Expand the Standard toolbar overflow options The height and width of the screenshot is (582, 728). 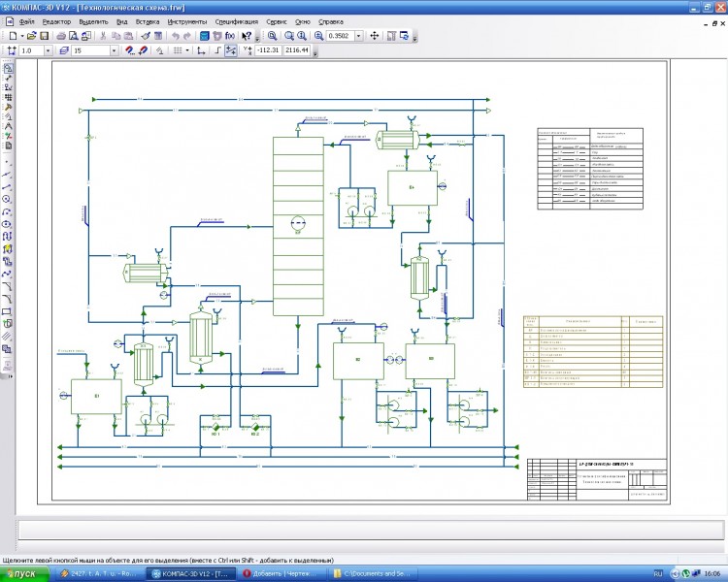click(257, 38)
